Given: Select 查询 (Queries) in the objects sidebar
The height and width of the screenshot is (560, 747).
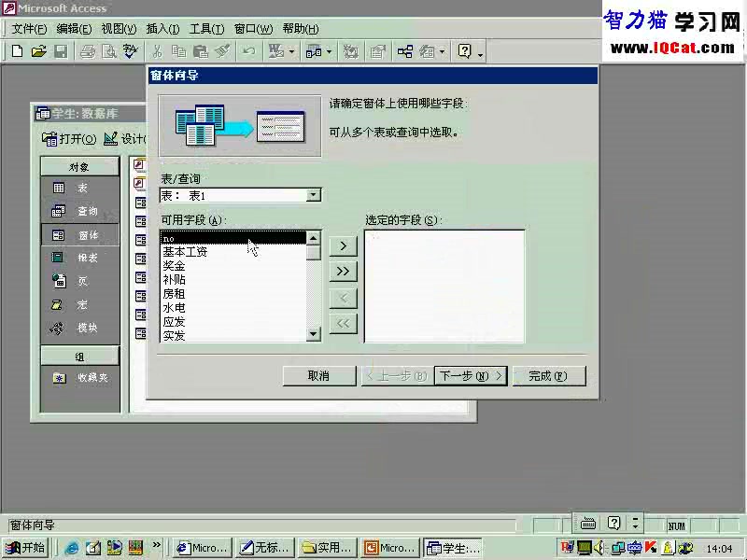Looking at the screenshot, I should (80, 211).
